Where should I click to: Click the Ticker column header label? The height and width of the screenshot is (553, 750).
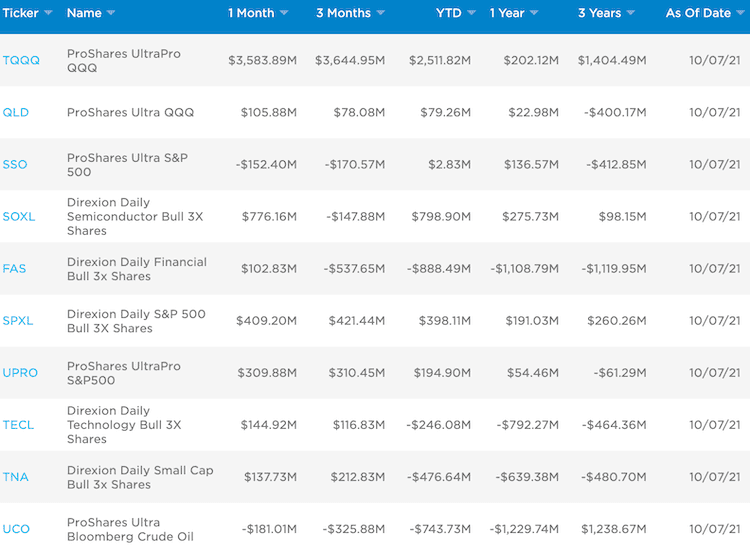coord(20,13)
